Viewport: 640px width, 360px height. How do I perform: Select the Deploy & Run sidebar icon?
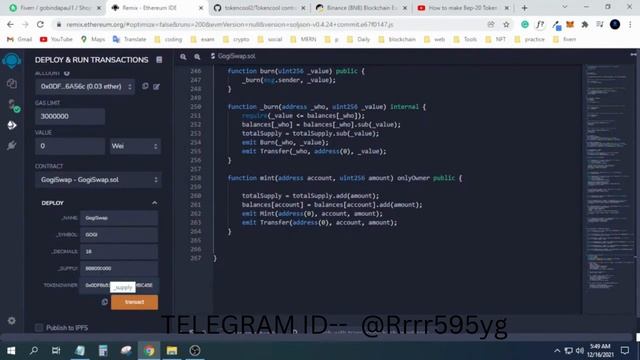click(x=11, y=125)
